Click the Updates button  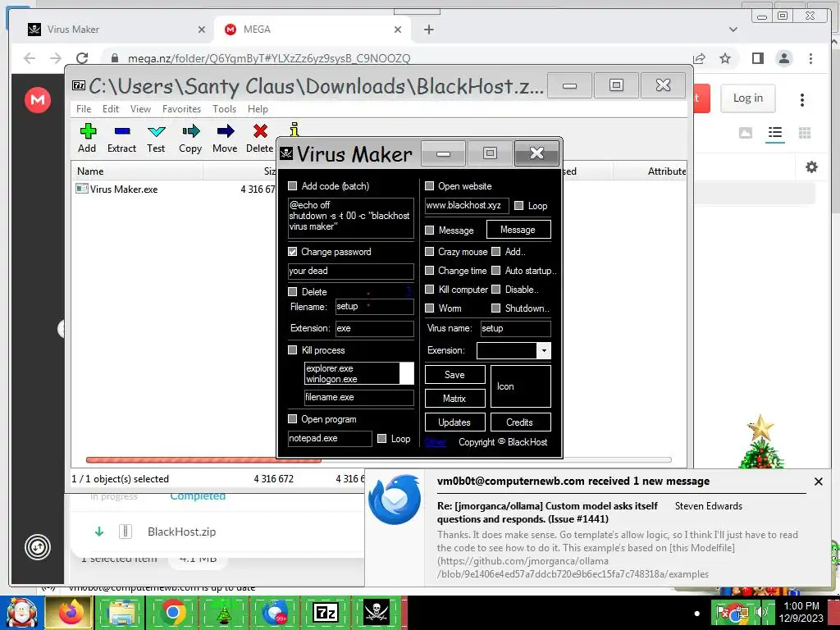(x=454, y=422)
